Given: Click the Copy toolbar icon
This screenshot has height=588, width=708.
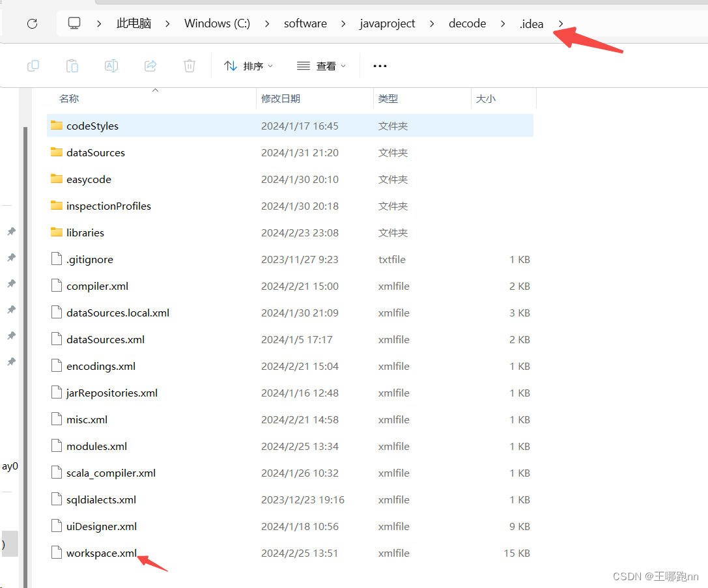Looking at the screenshot, I should [33, 66].
